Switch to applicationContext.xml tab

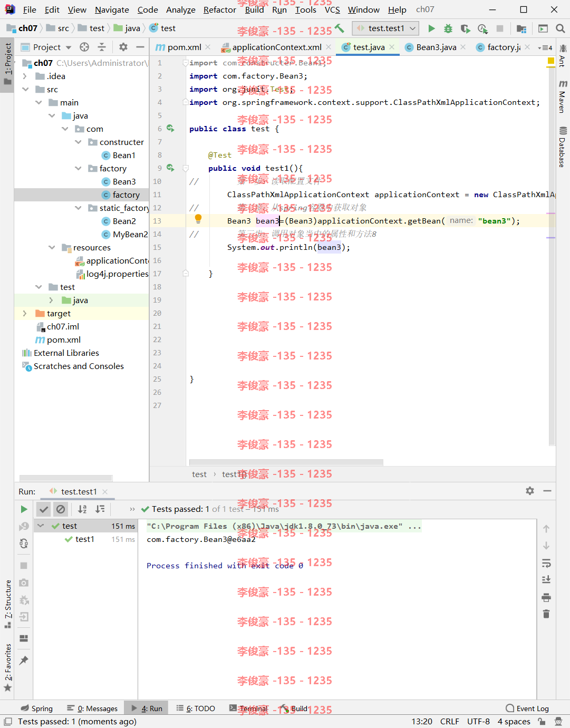click(x=277, y=47)
